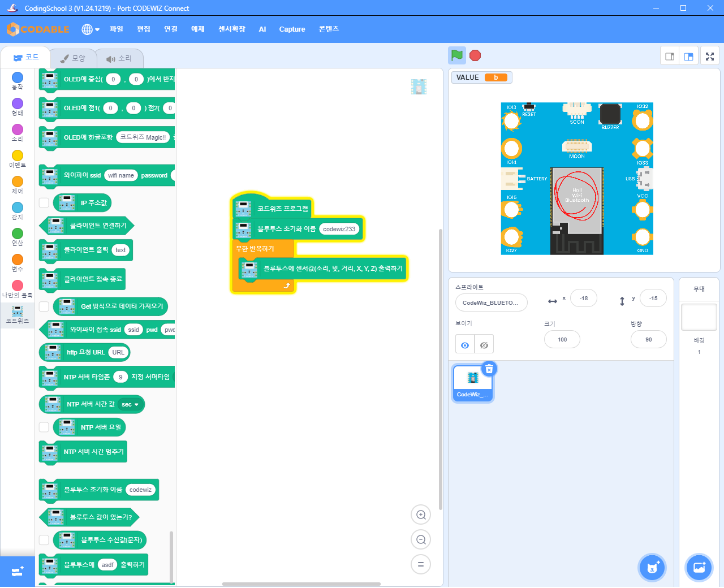This screenshot has height=588, width=724.
Task: Click the sprite size input field showing 100
Action: [x=562, y=340]
